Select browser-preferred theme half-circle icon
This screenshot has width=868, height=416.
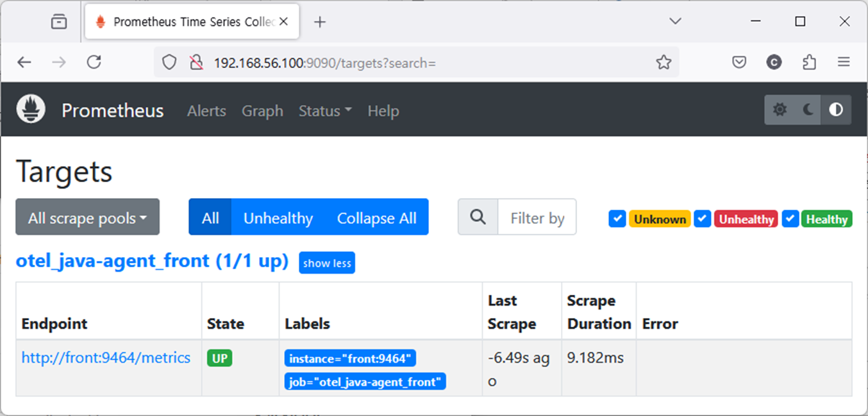tap(836, 110)
